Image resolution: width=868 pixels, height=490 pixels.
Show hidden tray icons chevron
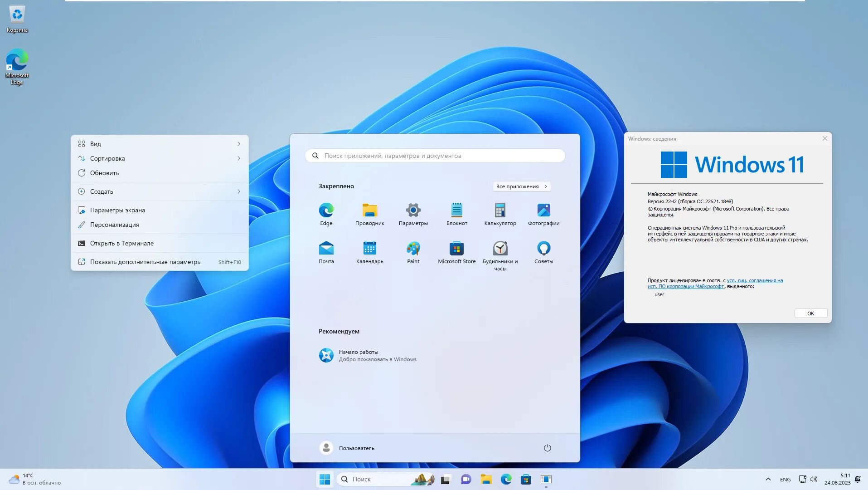tap(768, 479)
